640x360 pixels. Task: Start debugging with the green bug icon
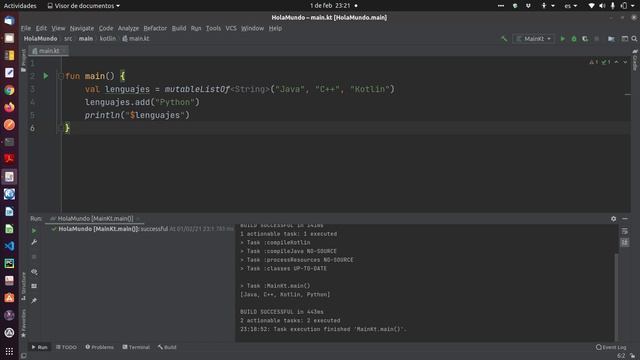pyautogui.click(x=574, y=39)
